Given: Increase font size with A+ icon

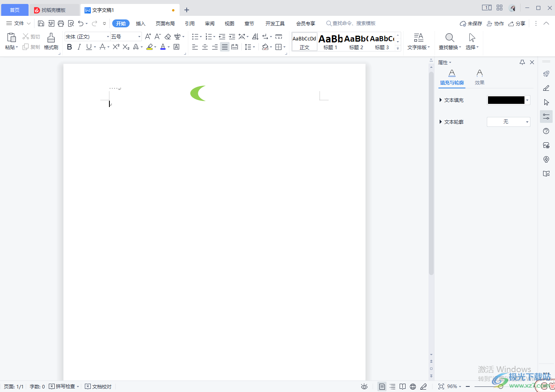Looking at the screenshot, I should coord(148,36).
